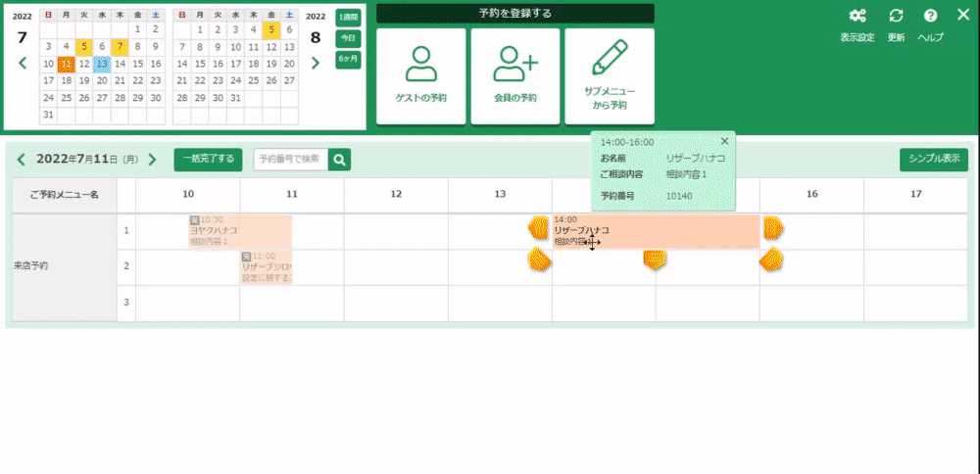Switch to 1週間 view
This screenshot has height=474, width=980.
(348, 18)
